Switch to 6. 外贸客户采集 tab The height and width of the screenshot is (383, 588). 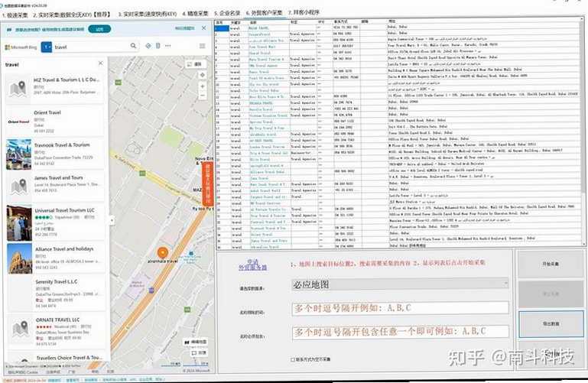coord(264,13)
